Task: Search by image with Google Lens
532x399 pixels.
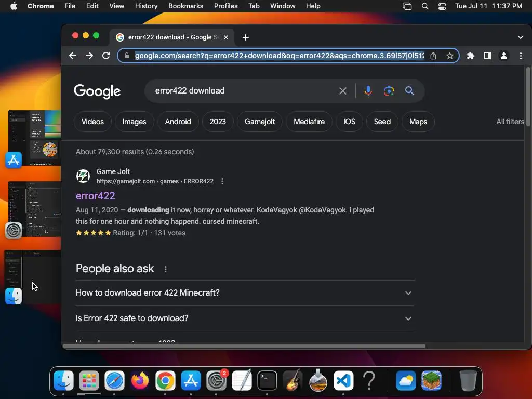Action: (x=389, y=91)
